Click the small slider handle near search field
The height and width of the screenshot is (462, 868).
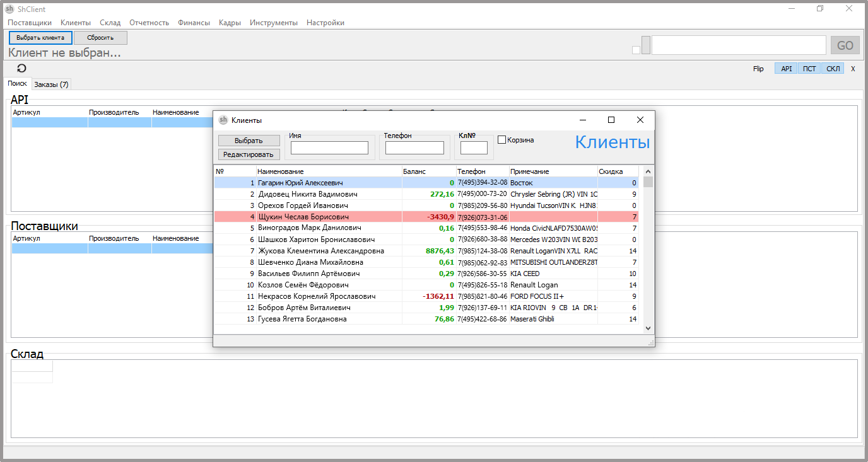(x=646, y=45)
